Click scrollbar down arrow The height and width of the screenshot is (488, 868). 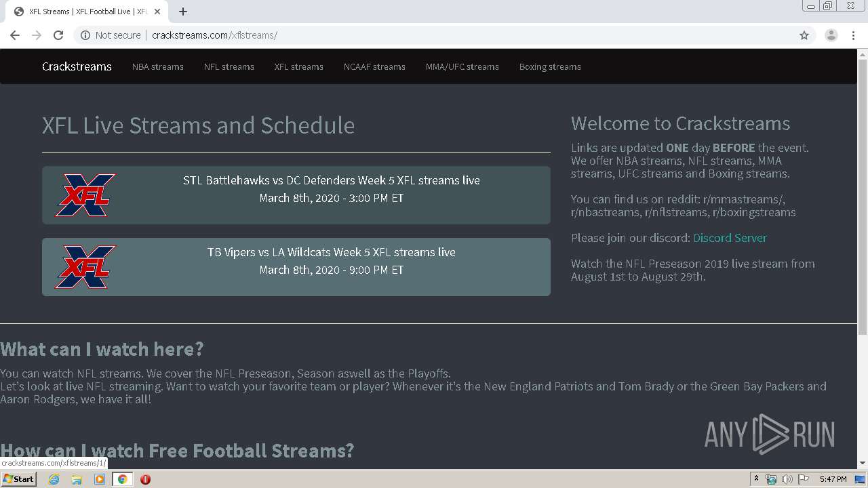(863, 464)
